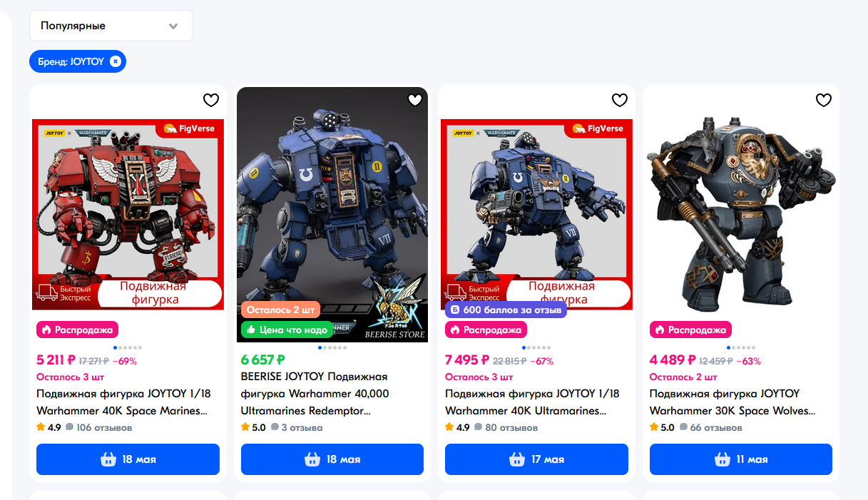Image resolution: width=868 pixels, height=500 pixels.
Task: Expand sort options using the chevron arrow
Action: pos(173,26)
